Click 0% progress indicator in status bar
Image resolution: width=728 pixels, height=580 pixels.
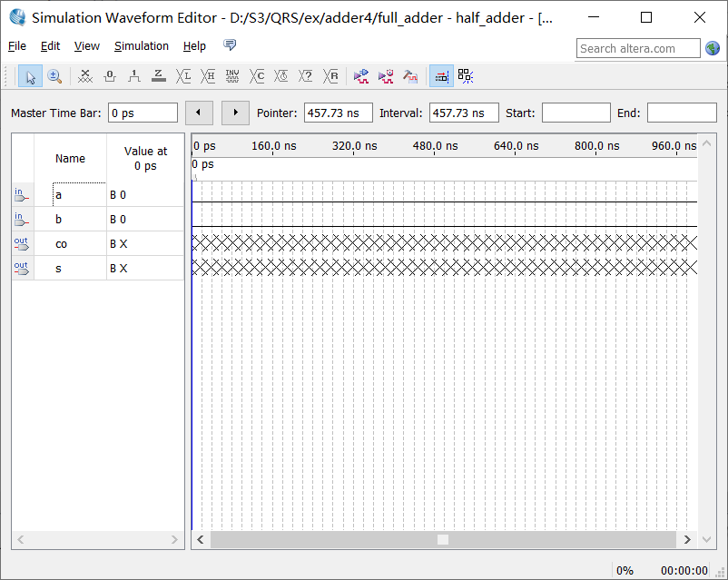[x=625, y=570]
